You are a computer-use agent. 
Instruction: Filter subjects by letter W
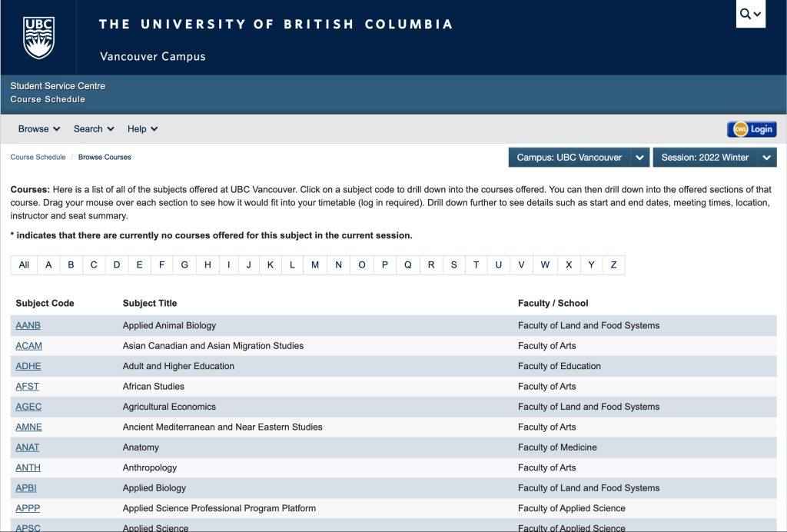545,265
